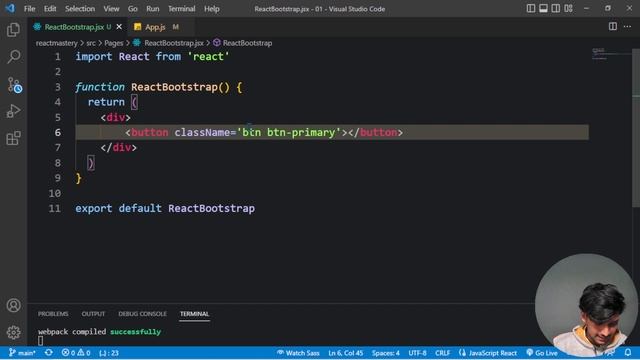Switch to the OUTPUT panel tab
640x360 pixels.
pyautogui.click(x=93, y=314)
